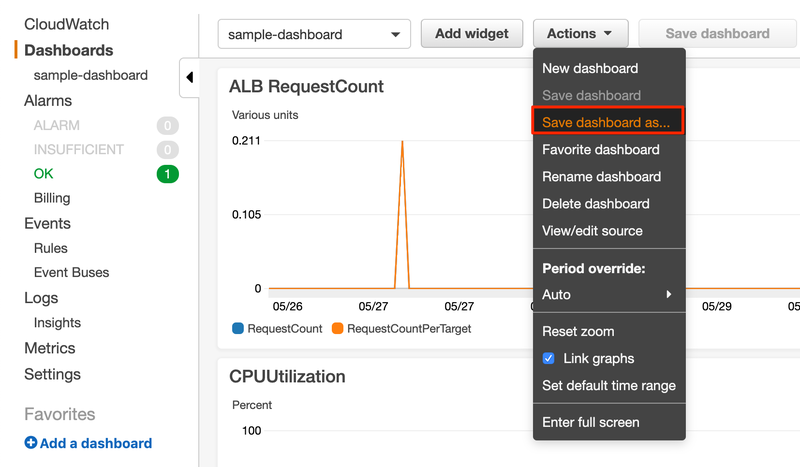
Task: Select Save dashboard as... menu item
Action: point(607,120)
